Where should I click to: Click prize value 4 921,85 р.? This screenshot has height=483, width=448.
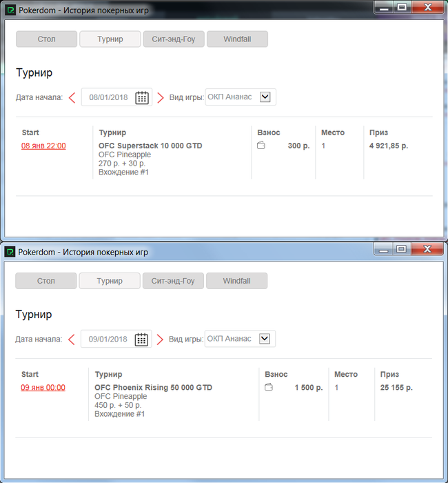389,146
